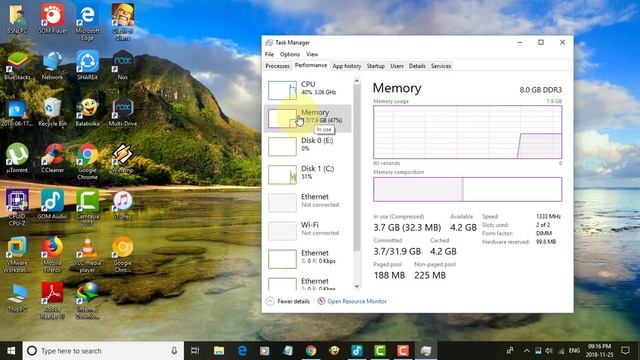The image size is (640, 360).
Task: Open iTunes desktop shortcut
Action: click(123, 205)
